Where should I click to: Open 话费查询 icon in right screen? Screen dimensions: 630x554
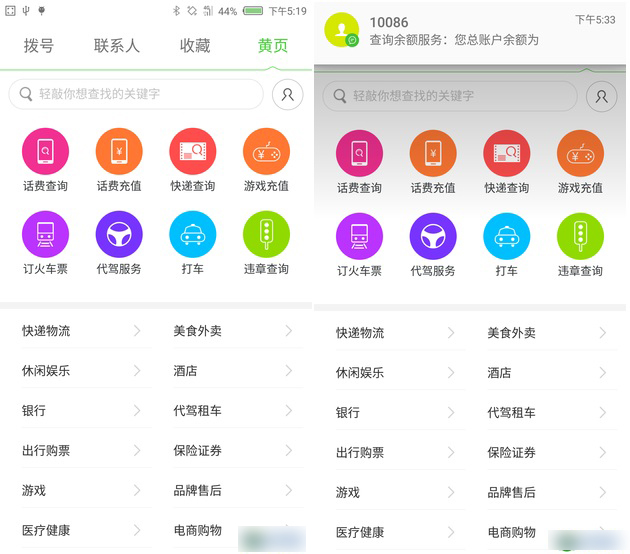[359, 153]
